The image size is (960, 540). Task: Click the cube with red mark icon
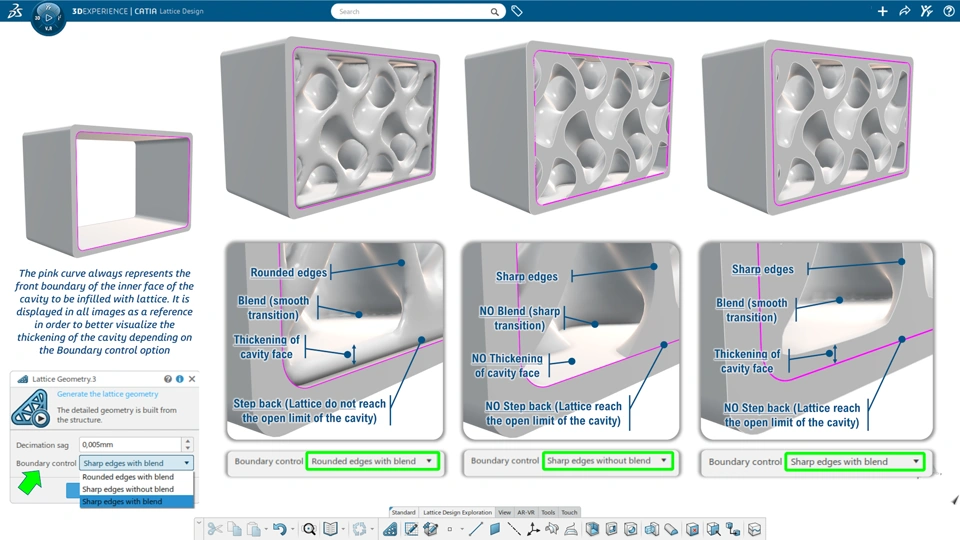(x=692, y=529)
